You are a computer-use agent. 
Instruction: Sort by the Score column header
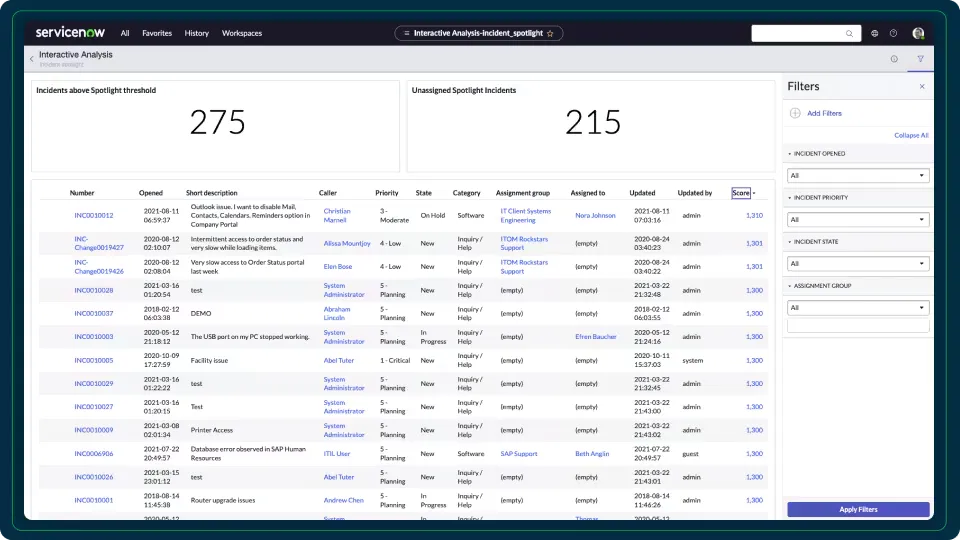(x=740, y=193)
